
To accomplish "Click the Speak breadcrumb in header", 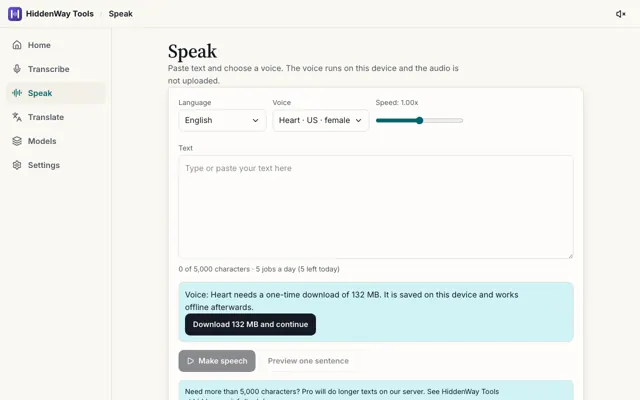I will click(120, 14).
